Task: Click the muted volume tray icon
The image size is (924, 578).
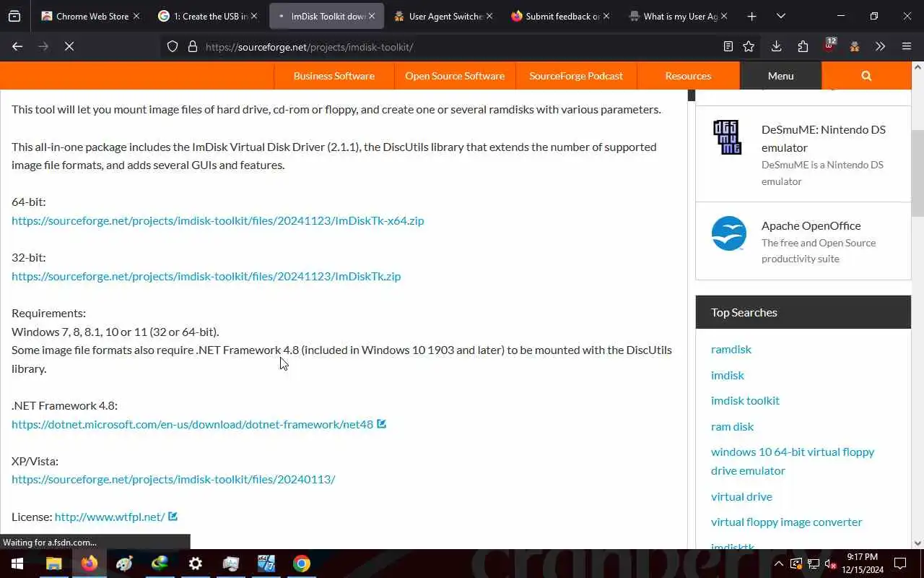Action: coord(831,564)
